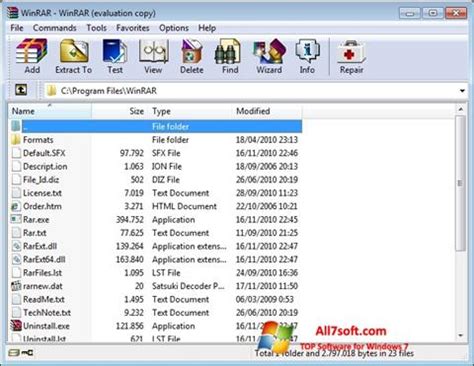Click the Extract To toolbar icon
The height and width of the screenshot is (366, 474).
74,51
